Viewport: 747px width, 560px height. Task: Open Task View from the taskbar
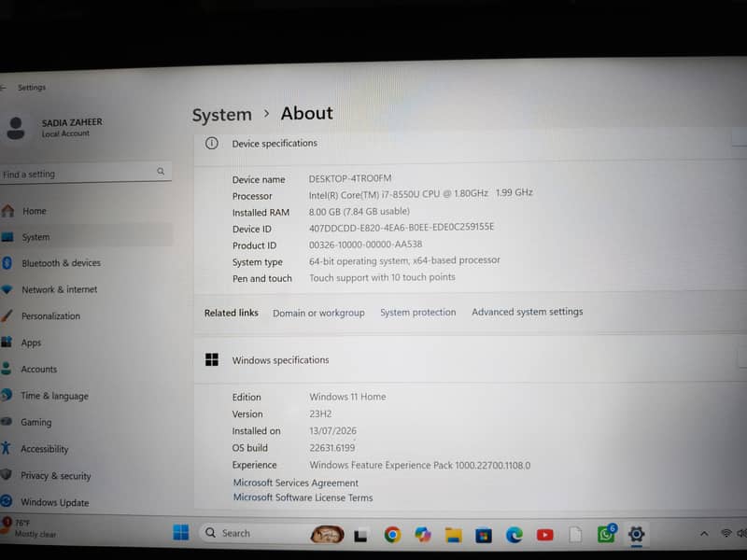pos(360,536)
